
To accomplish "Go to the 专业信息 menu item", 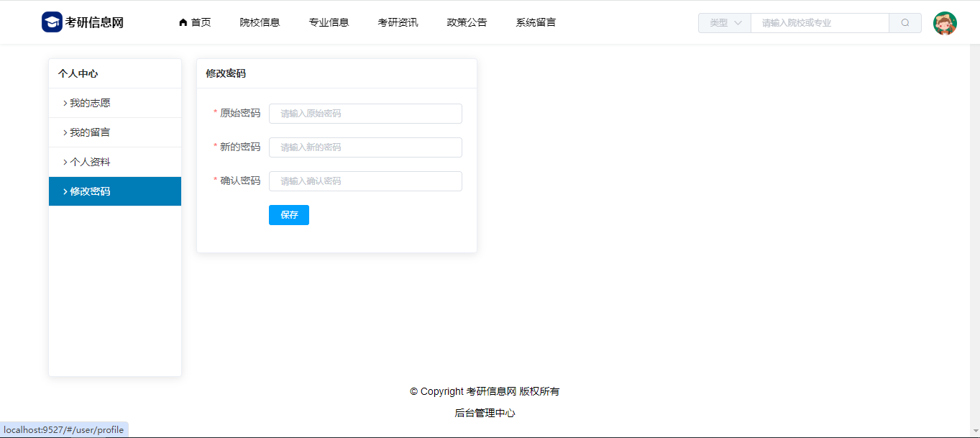I will (x=329, y=22).
